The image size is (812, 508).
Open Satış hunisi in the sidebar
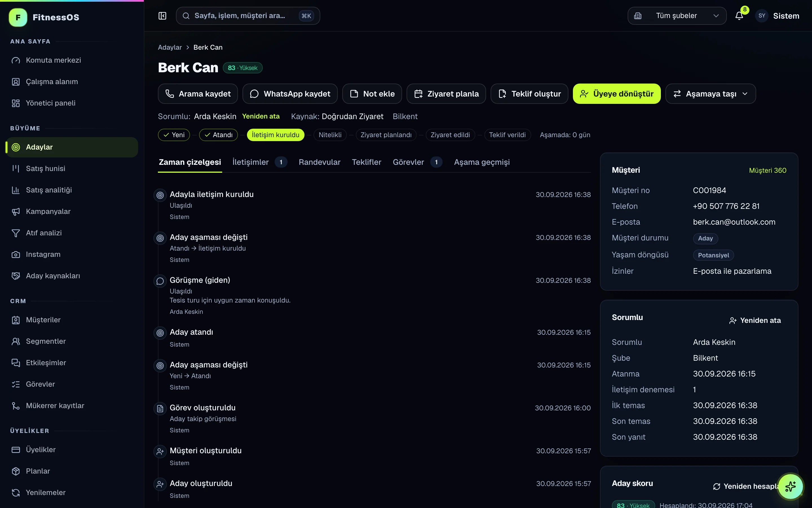coord(72,169)
